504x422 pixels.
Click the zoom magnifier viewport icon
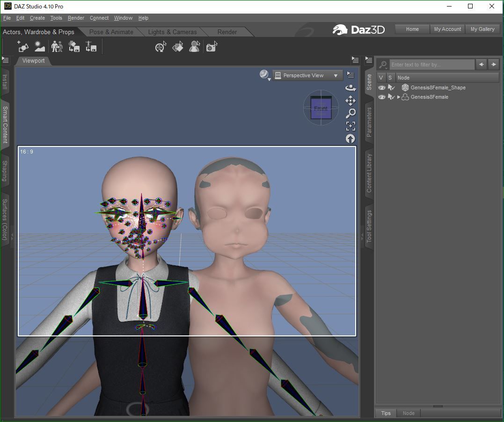tap(351, 113)
